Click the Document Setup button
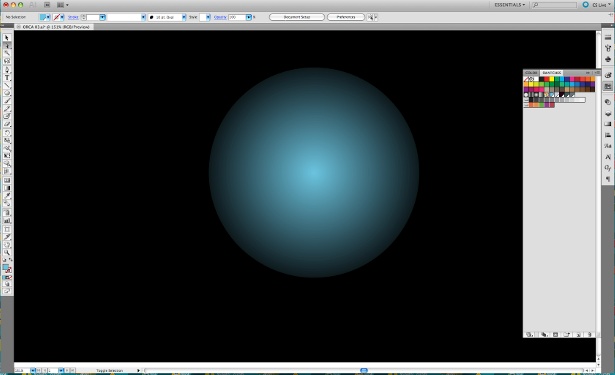 [297, 17]
